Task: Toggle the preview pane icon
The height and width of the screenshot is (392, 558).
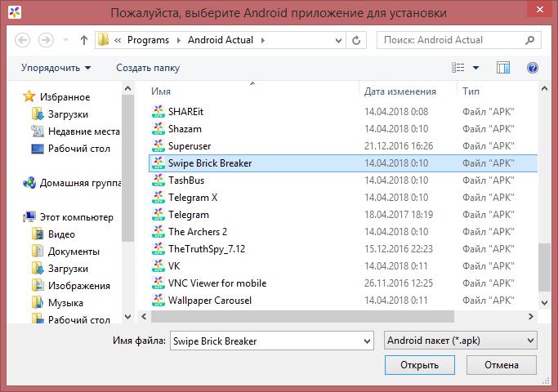Action: tap(502, 68)
